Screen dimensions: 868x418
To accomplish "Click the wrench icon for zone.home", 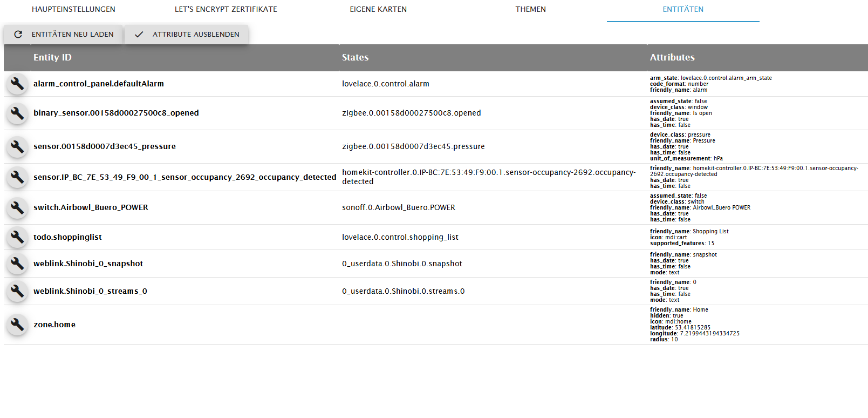I will coord(17,325).
